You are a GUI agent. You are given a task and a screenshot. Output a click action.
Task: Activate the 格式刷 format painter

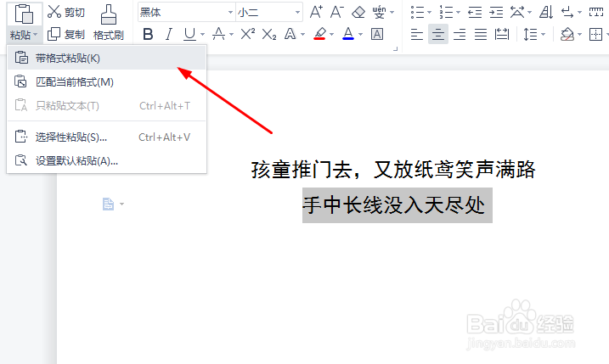[x=109, y=23]
